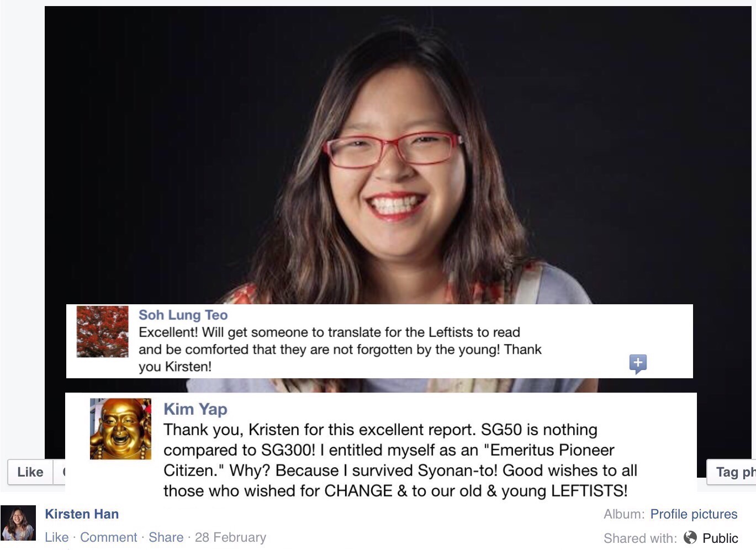Screen dimensions: 756x550
Task: Click the blue plus speech bubble icon
Action: coord(638,363)
